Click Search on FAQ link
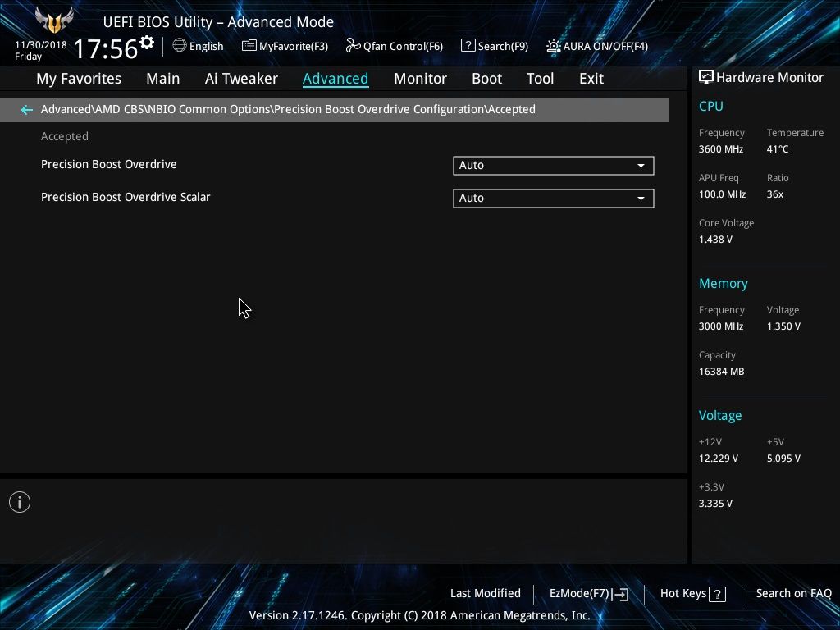This screenshot has height=630, width=840. pyautogui.click(x=793, y=594)
